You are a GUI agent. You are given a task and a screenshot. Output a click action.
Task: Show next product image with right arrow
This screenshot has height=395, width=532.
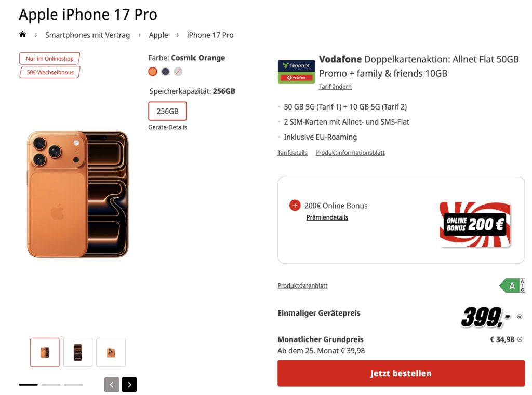[x=129, y=385]
